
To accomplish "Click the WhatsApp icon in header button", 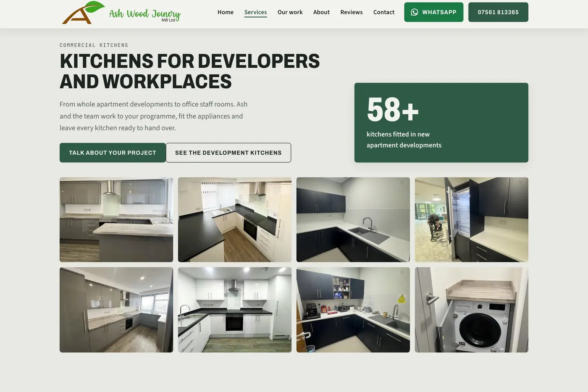I will click(x=414, y=12).
